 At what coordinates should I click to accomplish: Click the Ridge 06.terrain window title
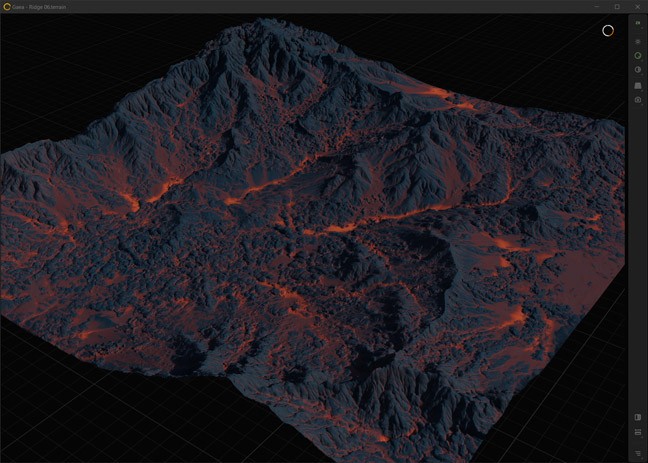(x=44, y=6)
